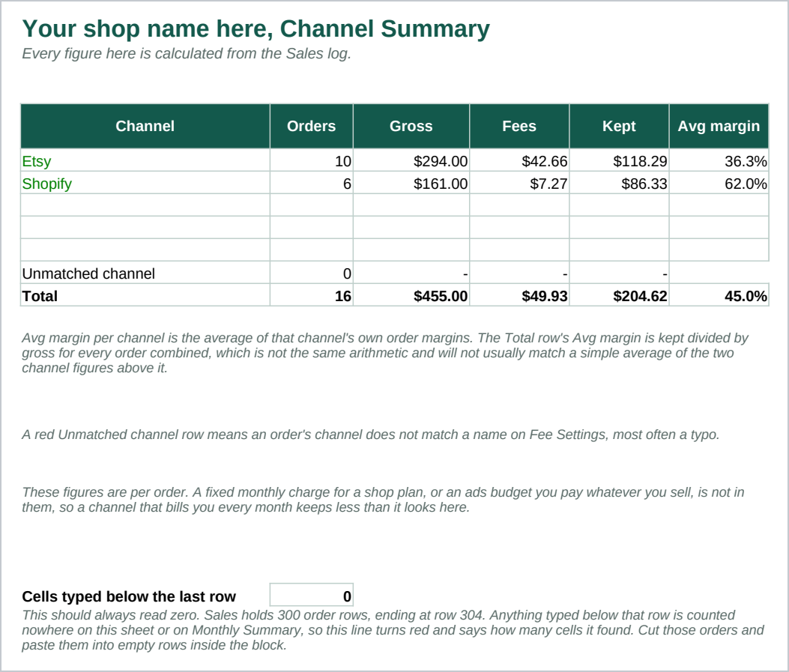Select Shopify gross $161.00

(411, 184)
